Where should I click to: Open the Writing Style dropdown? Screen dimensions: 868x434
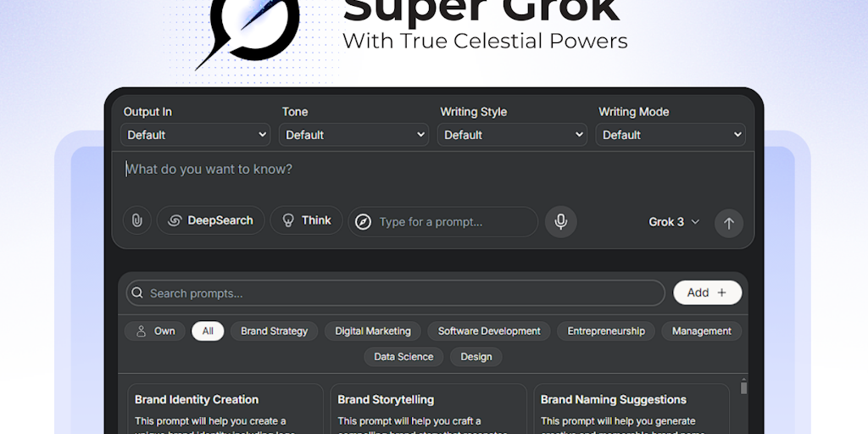(x=513, y=135)
